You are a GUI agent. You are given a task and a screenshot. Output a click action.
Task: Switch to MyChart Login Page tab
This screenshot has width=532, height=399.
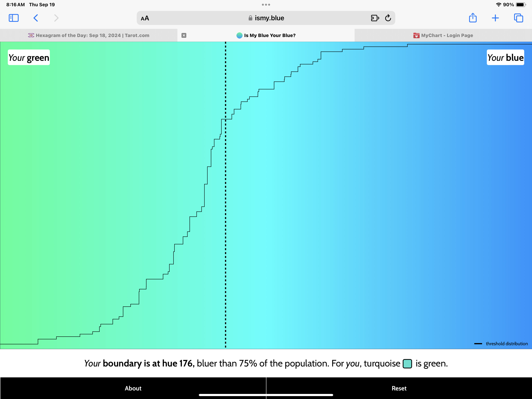pos(443,35)
